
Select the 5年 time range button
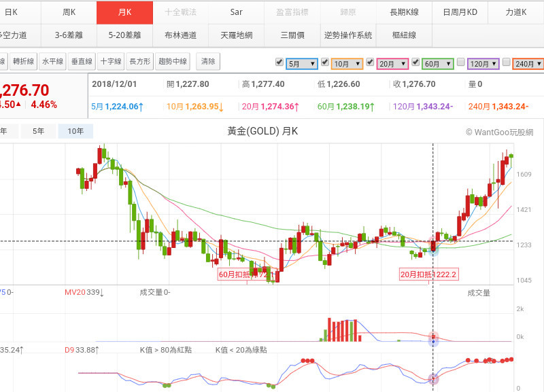[x=38, y=131]
